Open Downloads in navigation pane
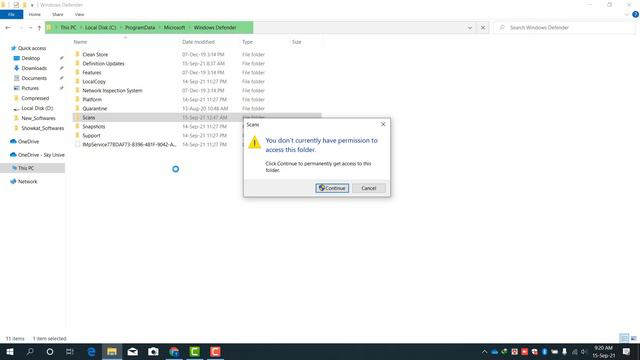 pyautogui.click(x=34, y=68)
